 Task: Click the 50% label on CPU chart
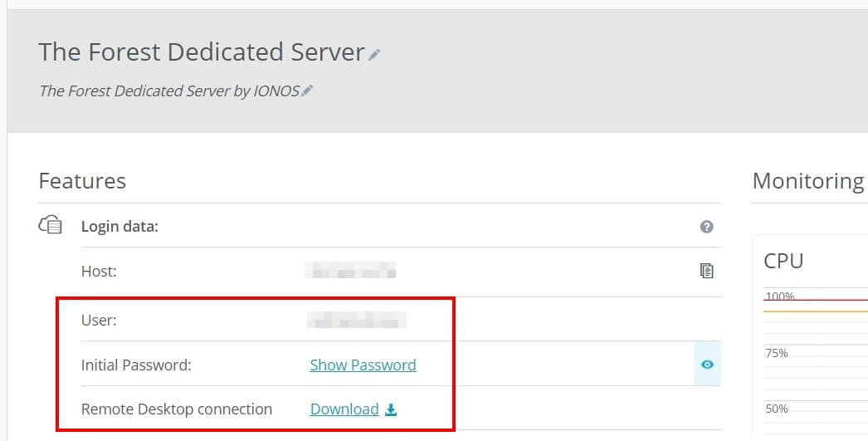click(777, 409)
